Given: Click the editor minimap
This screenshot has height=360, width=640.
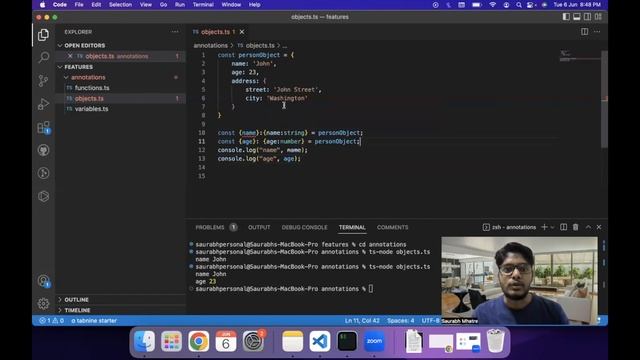Looking at the screenshot, I should point(579,57).
